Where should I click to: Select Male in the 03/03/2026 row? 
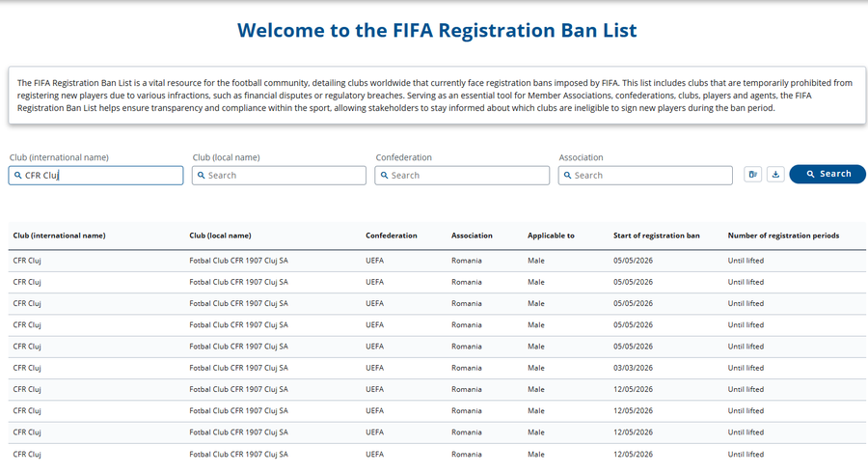[536, 368]
